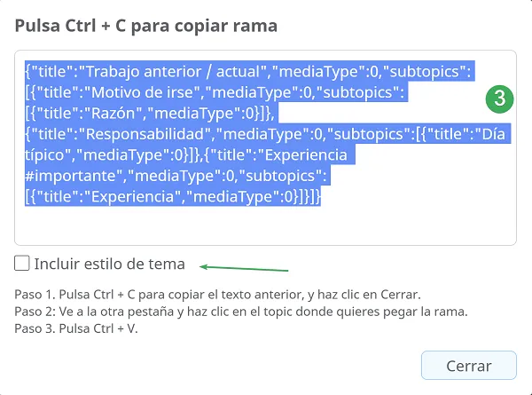Click the word típico in the JSON text
This screenshot has width=532, height=395.
pyautogui.click(x=46, y=155)
